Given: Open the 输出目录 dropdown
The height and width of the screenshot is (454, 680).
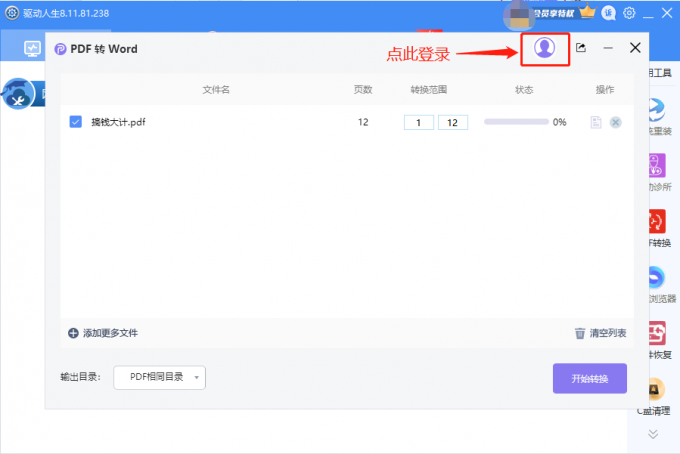Looking at the screenshot, I should click(x=159, y=377).
